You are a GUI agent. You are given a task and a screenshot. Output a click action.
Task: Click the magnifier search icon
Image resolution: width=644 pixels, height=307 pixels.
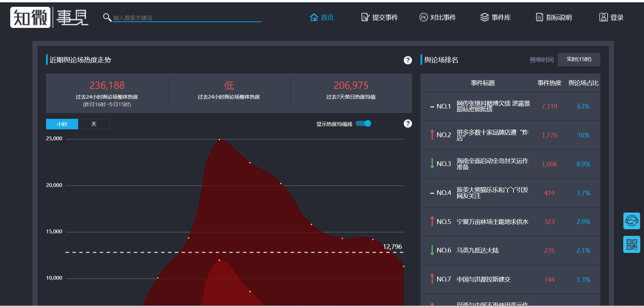pyautogui.click(x=107, y=17)
